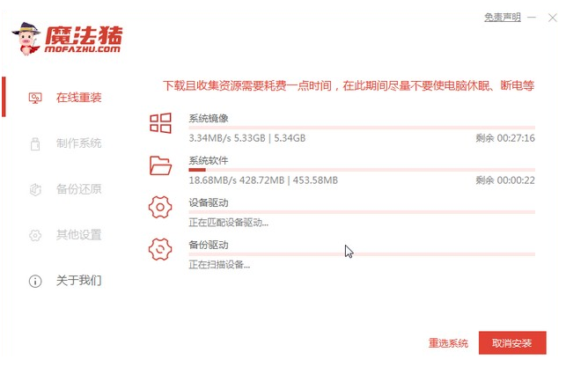The image size is (588, 367).
Task: Click the 其他设置 gear icon
Action: coord(36,235)
